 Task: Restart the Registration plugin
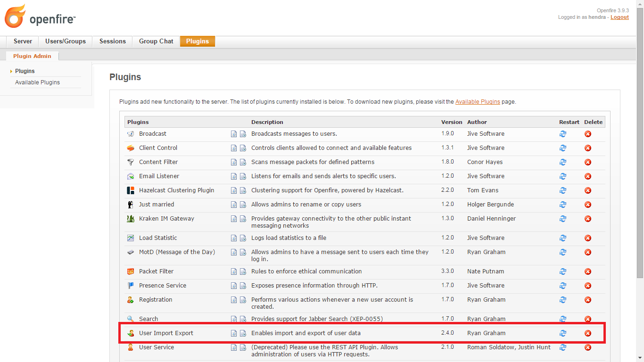[x=563, y=300]
